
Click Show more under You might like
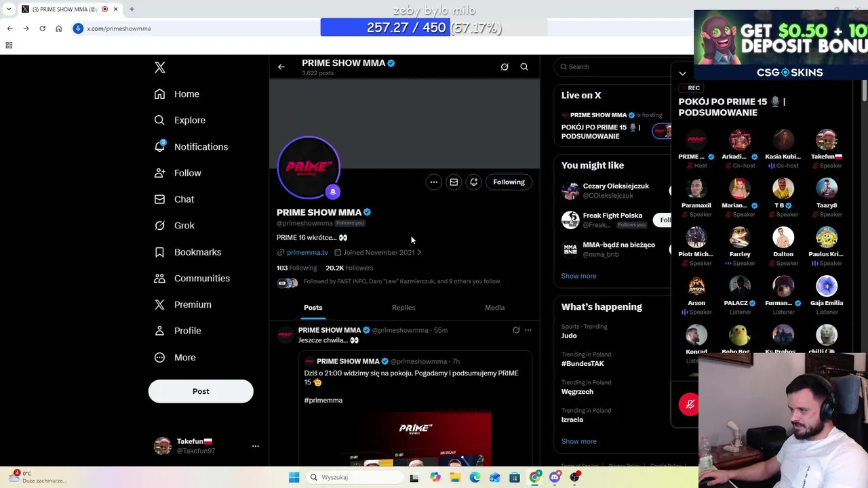pyautogui.click(x=578, y=276)
